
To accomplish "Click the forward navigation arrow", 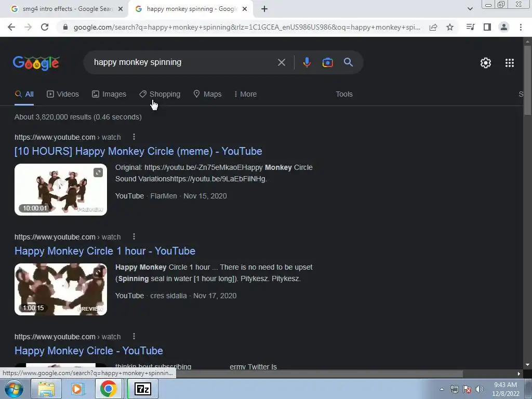I will [28, 27].
